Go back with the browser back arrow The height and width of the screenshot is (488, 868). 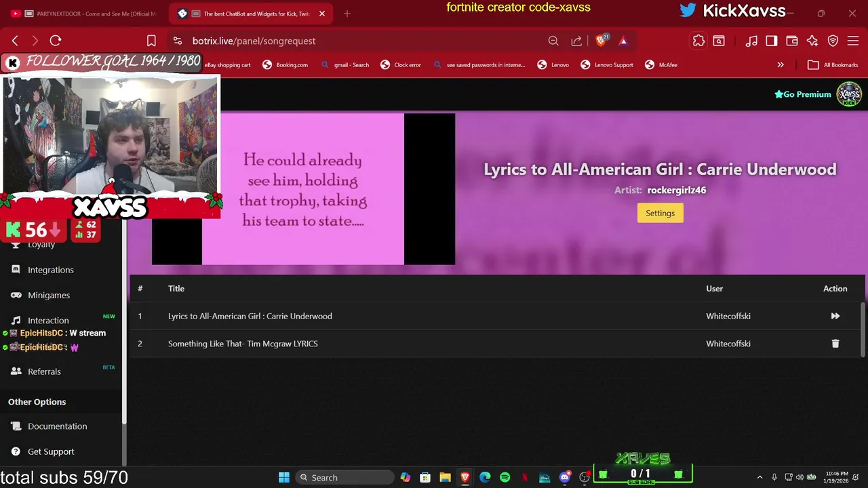pos(15,41)
